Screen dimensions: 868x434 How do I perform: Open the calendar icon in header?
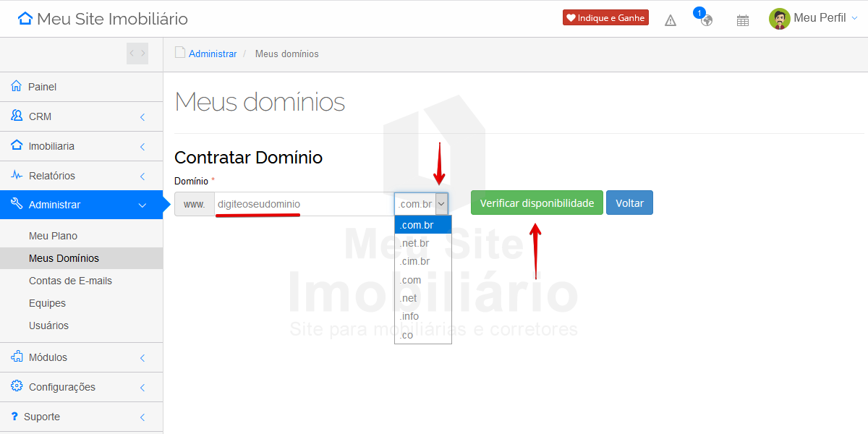click(x=742, y=20)
